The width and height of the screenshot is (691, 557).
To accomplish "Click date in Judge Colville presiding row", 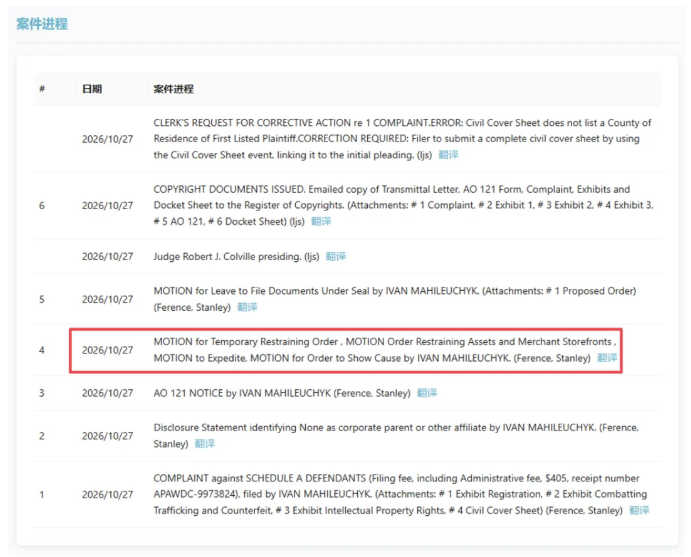I will [108, 256].
